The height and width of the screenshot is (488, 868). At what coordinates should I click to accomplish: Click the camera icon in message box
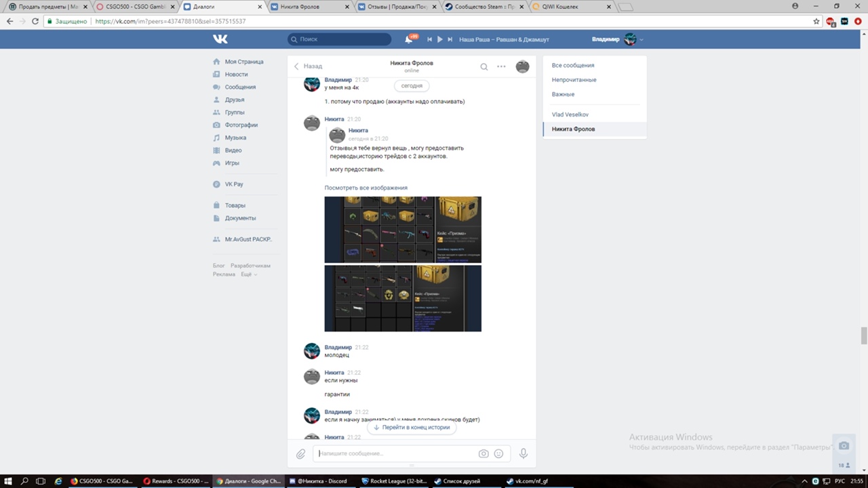(484, 454)
